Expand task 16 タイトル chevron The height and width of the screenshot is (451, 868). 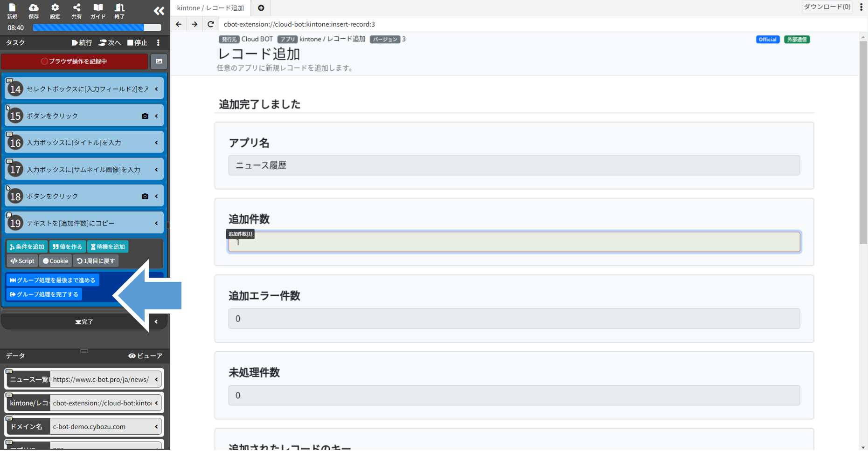click(x=157, y=143)
